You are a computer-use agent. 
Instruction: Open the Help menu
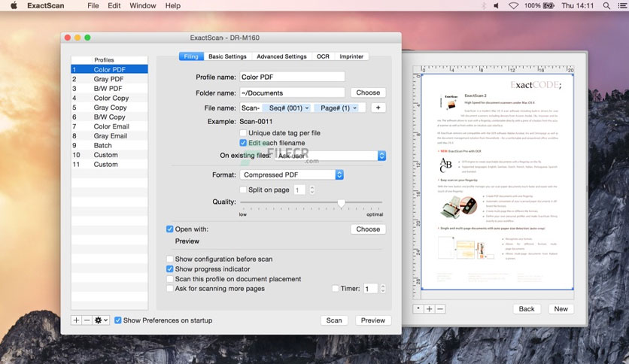[173, 5]
